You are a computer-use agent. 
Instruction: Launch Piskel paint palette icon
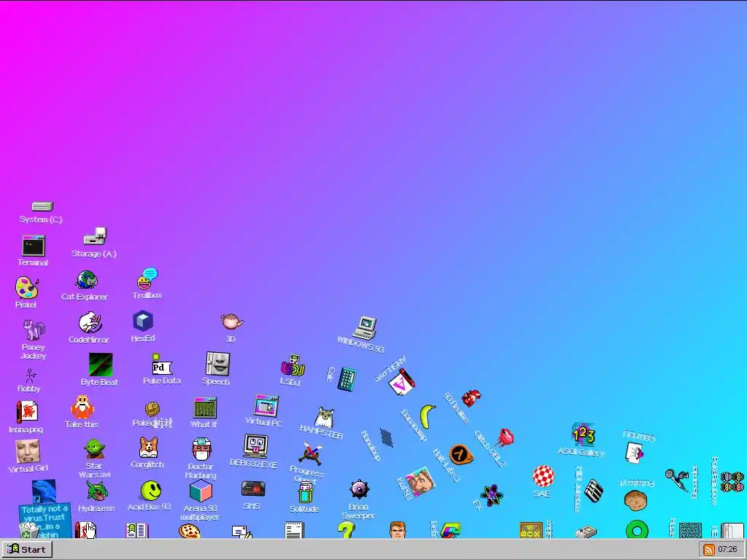pyautogui.click(x=27, y=288)
